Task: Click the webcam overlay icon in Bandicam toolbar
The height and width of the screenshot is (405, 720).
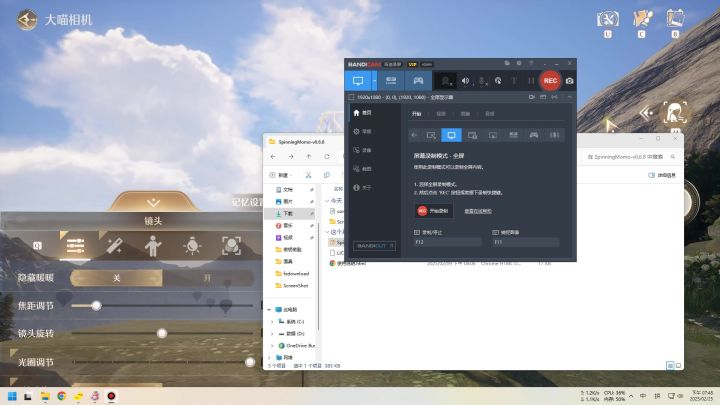Action: (446, 81)
